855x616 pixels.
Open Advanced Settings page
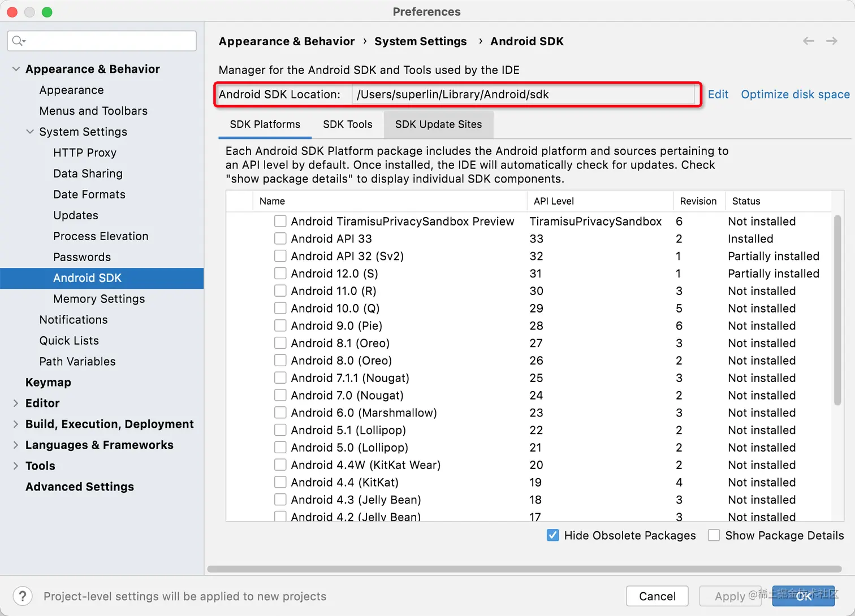click(x=80, y=487)
